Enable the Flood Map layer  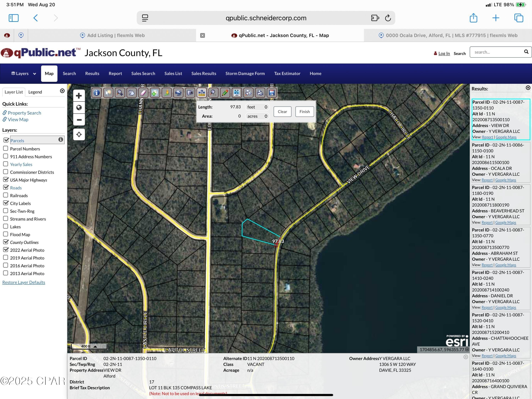(5, 234)
